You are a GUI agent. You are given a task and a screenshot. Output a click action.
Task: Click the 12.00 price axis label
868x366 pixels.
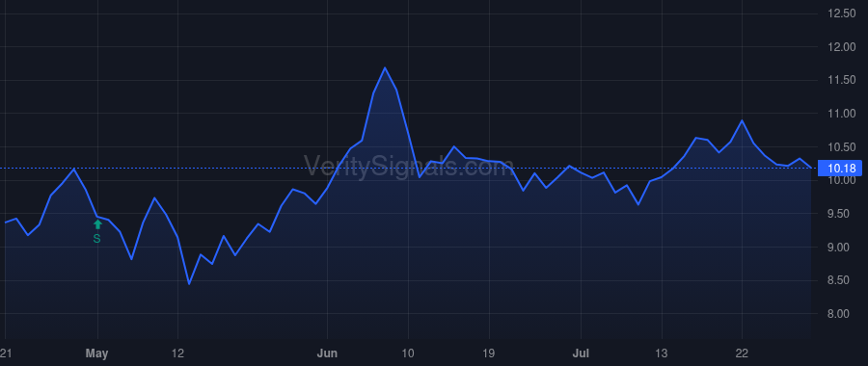(841, 47)
